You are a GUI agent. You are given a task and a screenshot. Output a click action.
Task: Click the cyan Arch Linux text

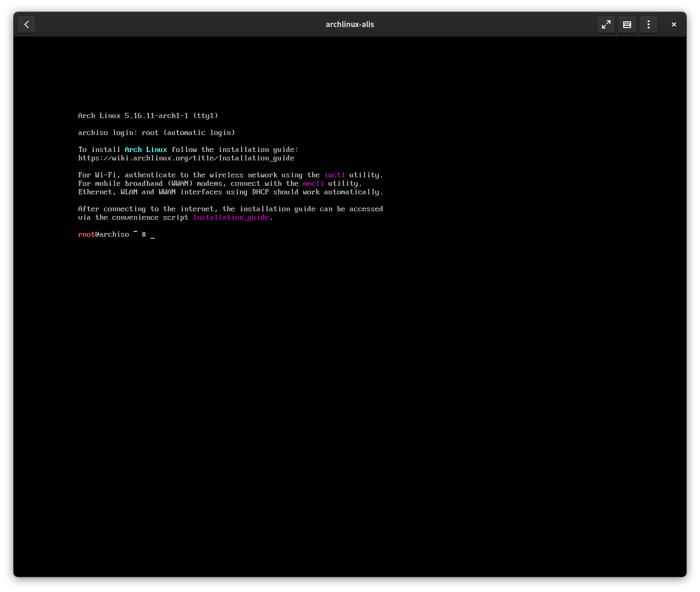[x=146, y=150]
